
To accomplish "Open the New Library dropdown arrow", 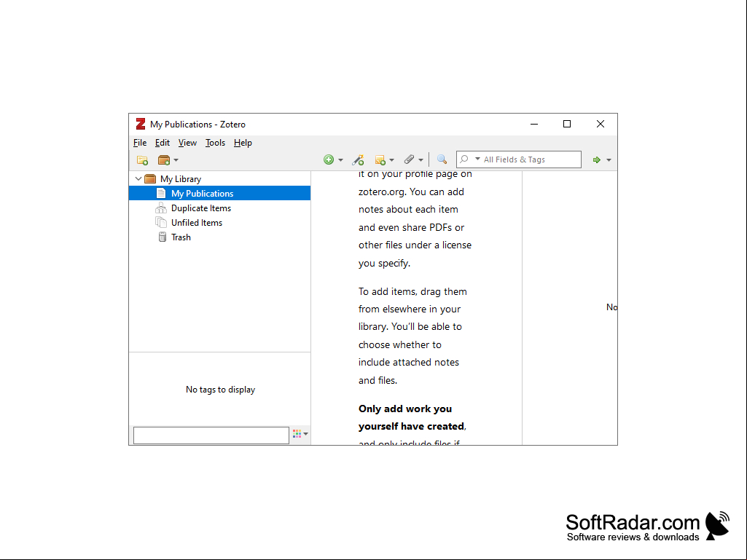I will (176, 160).
